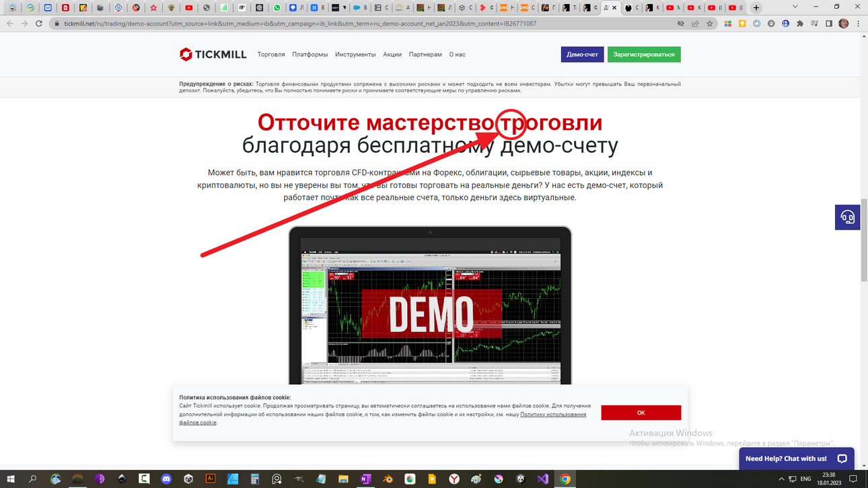Open Yandex Browser from taskbar
The height and width of the screenshot is (488, 868).
454,479
